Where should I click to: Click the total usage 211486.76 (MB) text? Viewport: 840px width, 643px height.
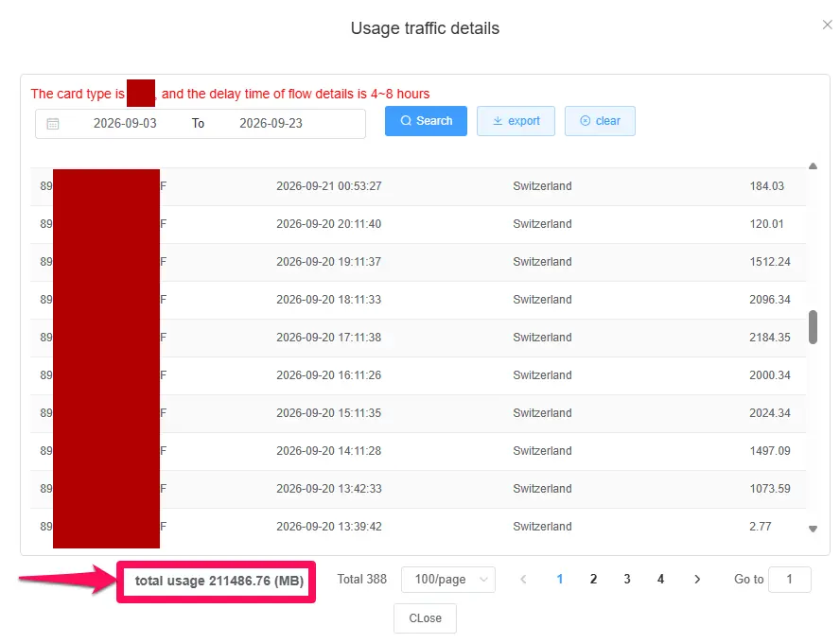tap(219, 581)
